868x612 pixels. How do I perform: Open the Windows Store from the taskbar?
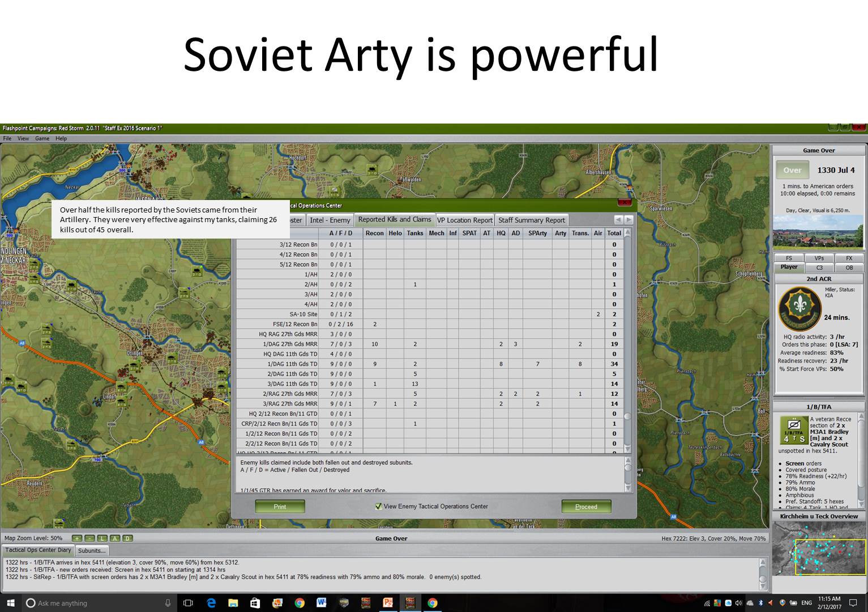[255, 603]
